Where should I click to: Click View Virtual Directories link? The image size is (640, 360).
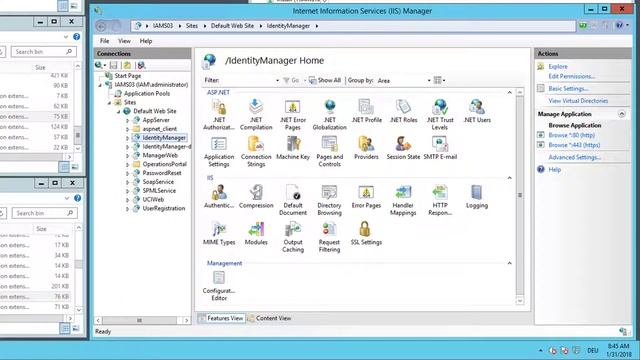[578, 101]
